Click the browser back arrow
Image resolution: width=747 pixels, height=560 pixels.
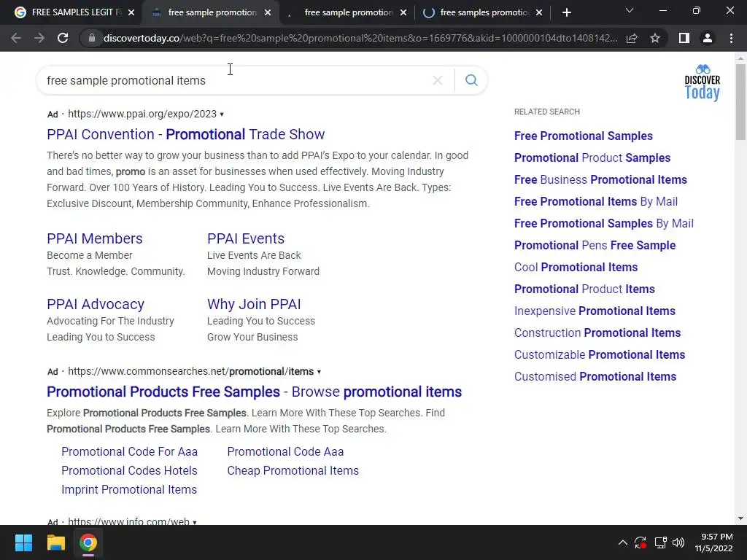pyautogui.click(x=16, y=38)
